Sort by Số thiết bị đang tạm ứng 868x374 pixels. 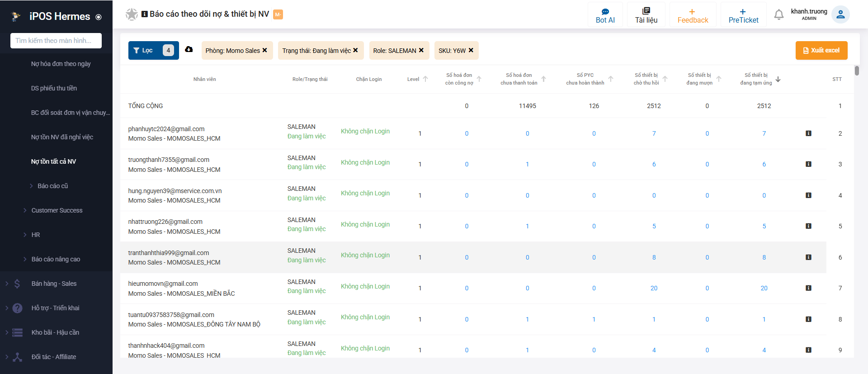[x=778, y=79]
